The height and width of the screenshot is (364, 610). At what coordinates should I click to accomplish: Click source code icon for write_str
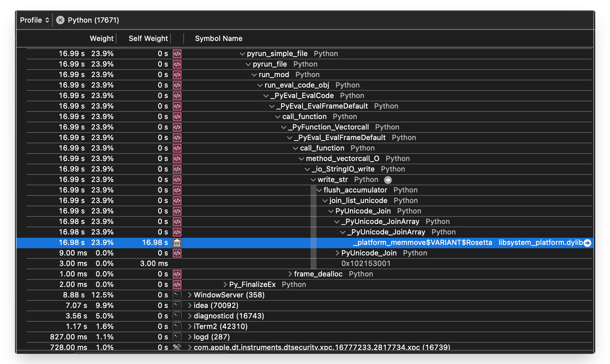click(177, 180)
